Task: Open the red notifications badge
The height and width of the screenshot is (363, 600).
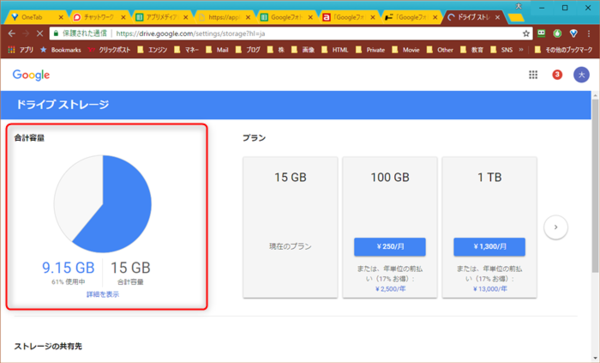Action: tap(557, 75)
